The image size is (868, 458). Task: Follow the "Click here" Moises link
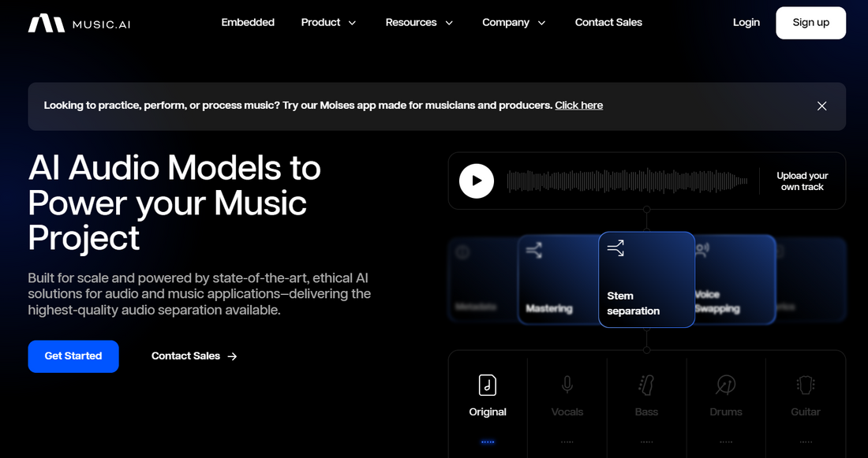point(578,106)
